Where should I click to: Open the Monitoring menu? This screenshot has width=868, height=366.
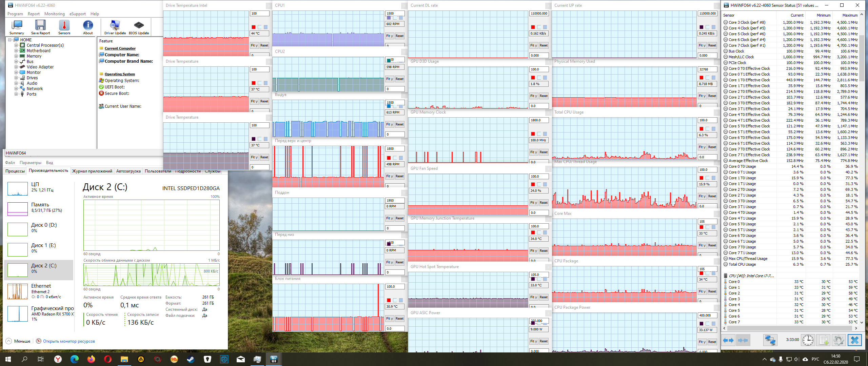click(x=54, y=14)
